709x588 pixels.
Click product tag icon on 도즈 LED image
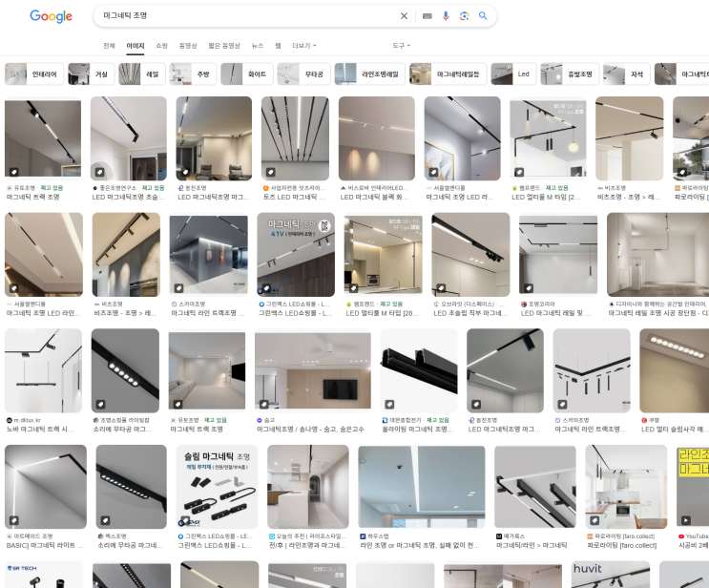[270, 172]
